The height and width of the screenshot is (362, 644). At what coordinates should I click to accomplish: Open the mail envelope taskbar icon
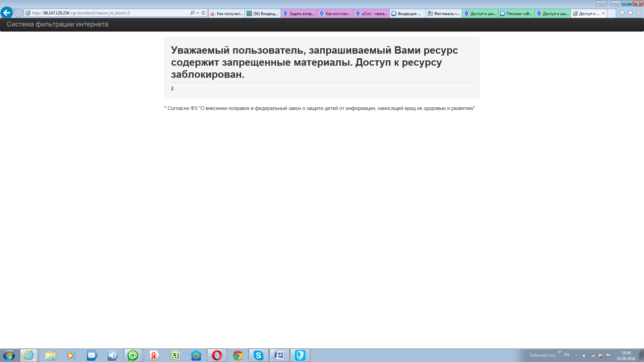(x=92, y=355)
